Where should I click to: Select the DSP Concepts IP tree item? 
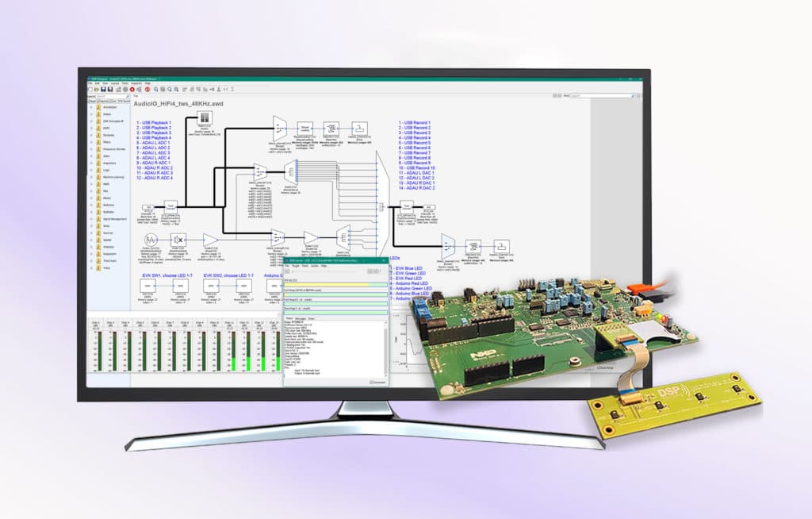coord(113,121)
